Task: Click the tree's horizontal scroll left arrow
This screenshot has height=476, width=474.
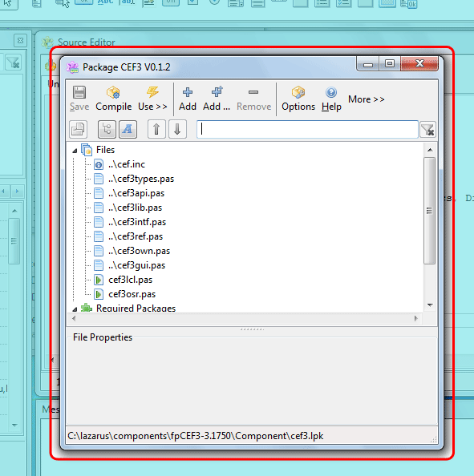Action: [74, 318]
